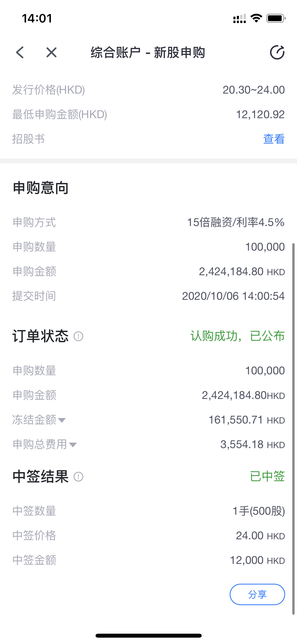
Task: Open the 查看 prospectus link
Action: point(274,139)
